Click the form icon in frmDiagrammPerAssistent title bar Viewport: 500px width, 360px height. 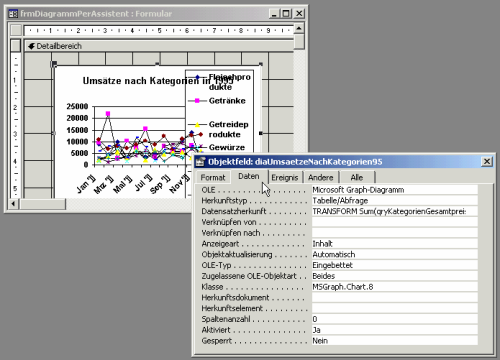13,14
